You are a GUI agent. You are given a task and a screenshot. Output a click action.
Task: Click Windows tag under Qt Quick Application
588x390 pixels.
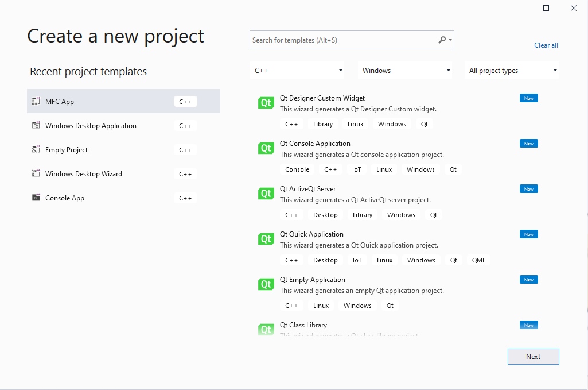pos(421,260)
